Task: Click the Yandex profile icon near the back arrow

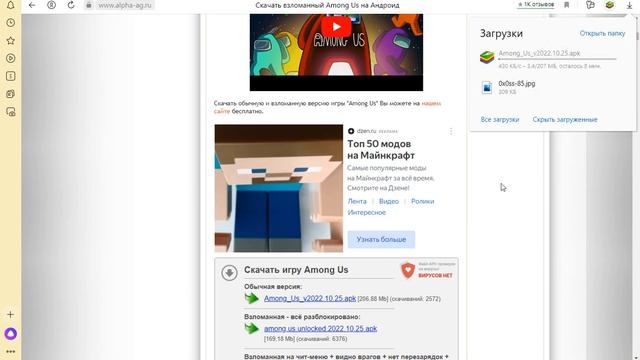Action: click(51, 5)
